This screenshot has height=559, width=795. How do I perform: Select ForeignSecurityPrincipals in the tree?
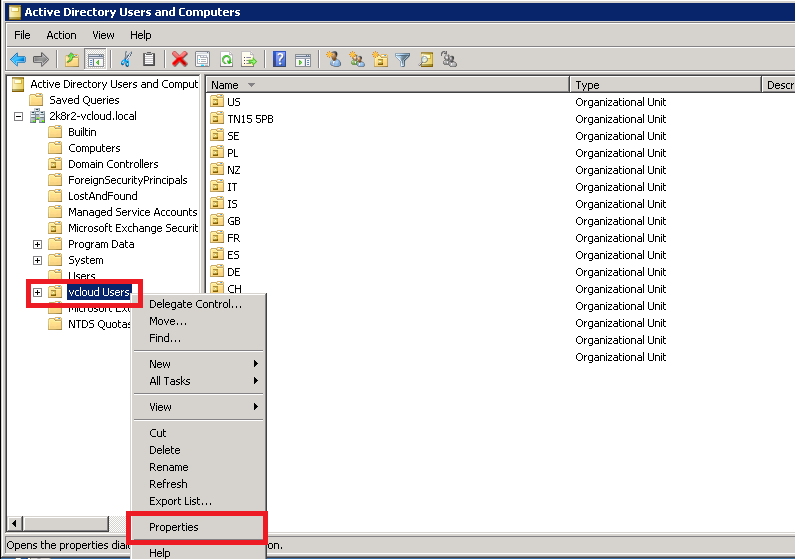tap(128, 180)
